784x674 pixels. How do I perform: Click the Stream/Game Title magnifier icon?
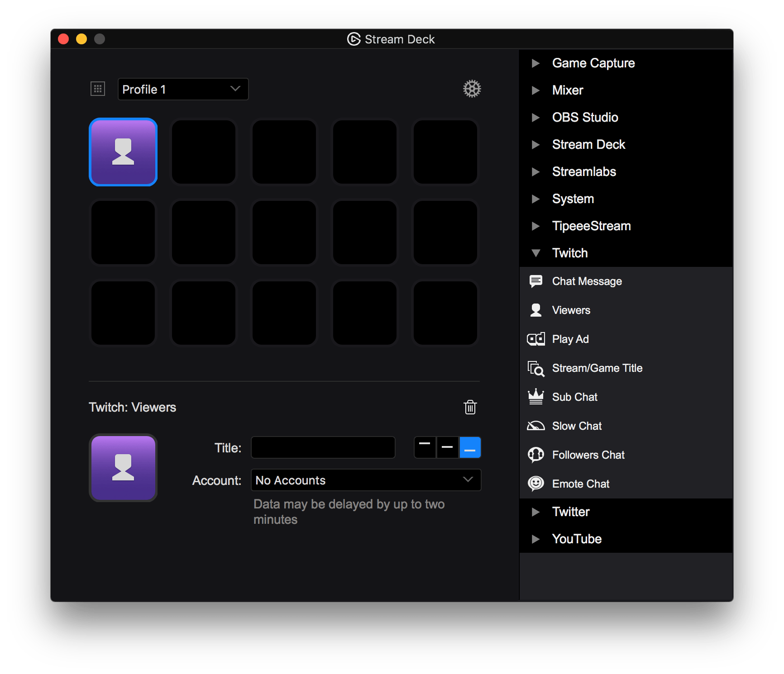pos(536,368)
